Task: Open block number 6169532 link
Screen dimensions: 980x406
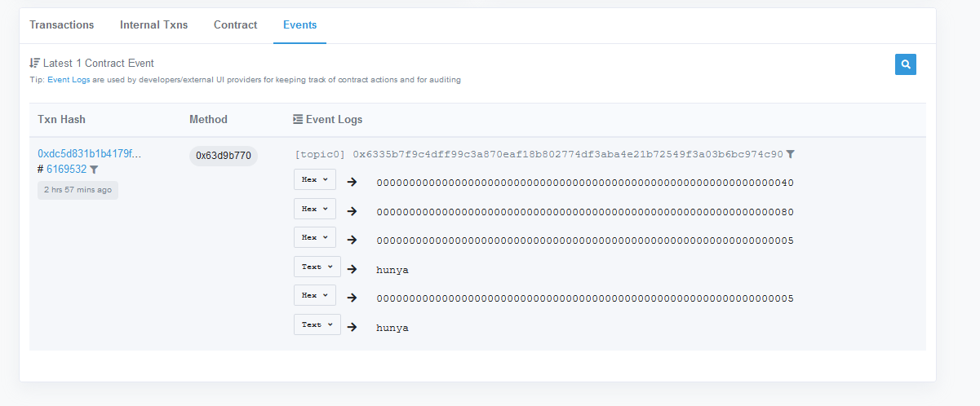Action: coord(66,170)
